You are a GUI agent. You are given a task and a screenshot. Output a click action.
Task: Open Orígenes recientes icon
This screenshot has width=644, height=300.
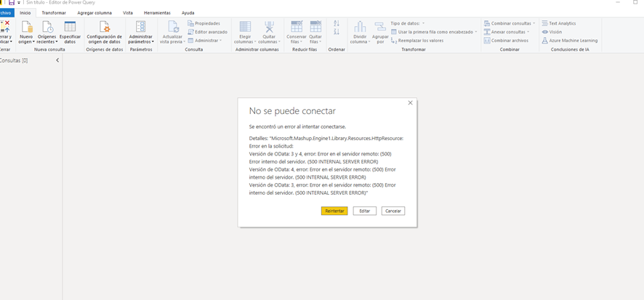click(x=48, y=27)
